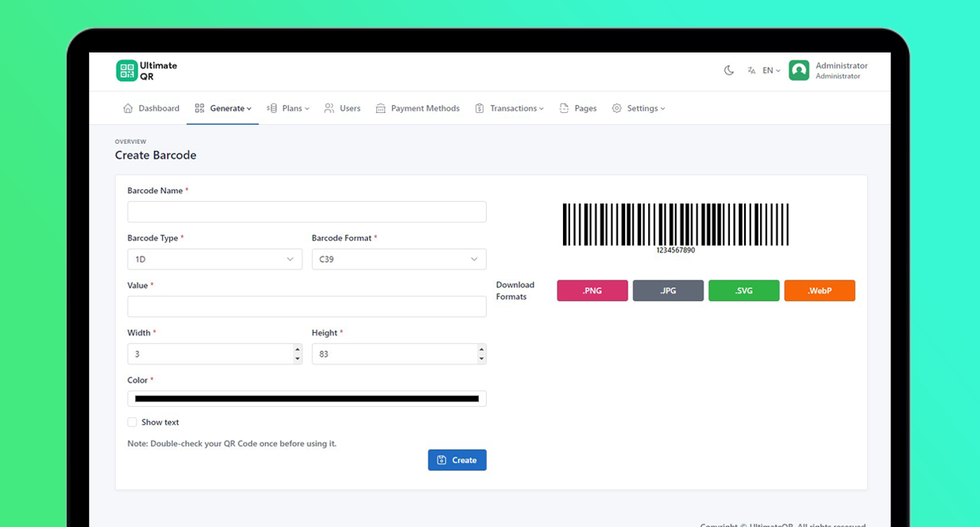This screenshot has height=527, width=980.
Task: Open the Pages icon in navbar
Action: [563, 107]
